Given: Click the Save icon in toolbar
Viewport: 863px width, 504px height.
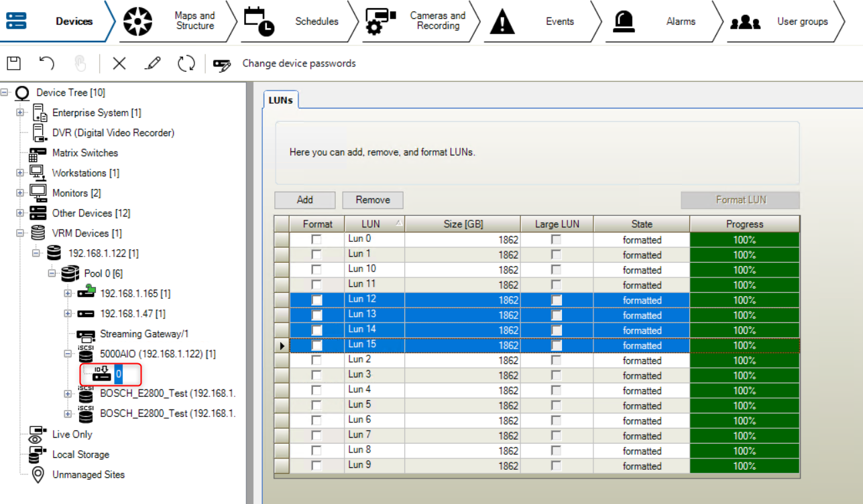Looking at the screenshot, I should (x=13, y=64).
